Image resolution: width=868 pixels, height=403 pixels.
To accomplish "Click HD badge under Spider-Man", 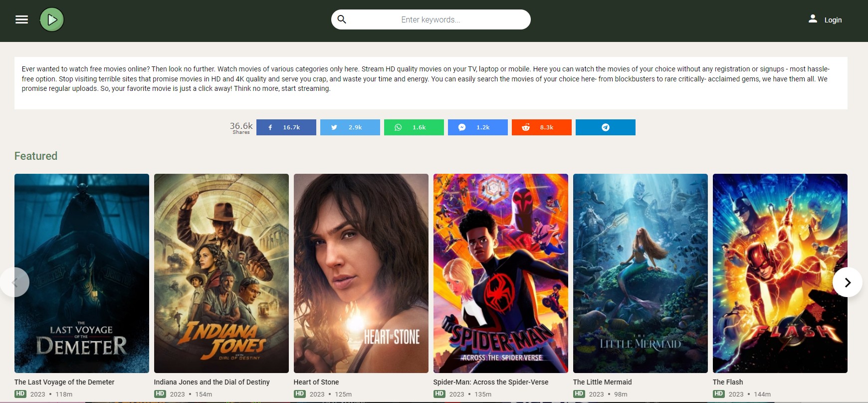I will click(439, 394).
